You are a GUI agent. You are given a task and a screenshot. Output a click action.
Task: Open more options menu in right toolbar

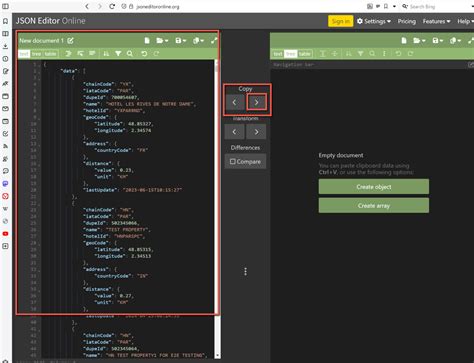384,54
